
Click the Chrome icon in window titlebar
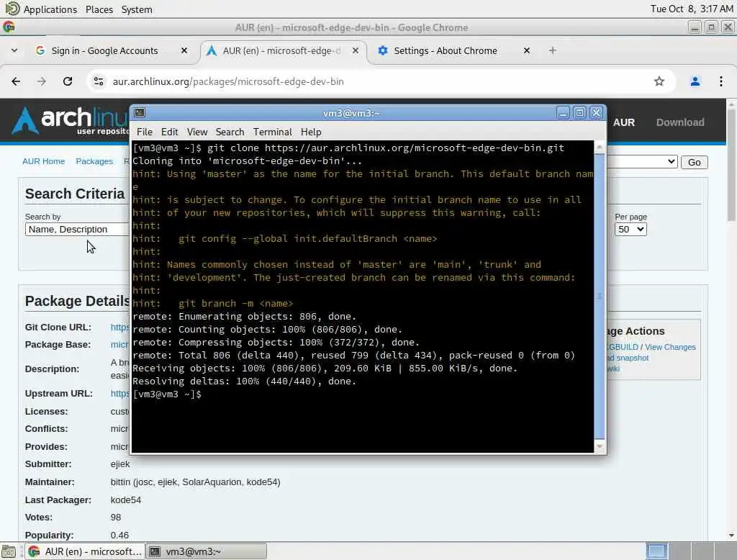point(9,27)
